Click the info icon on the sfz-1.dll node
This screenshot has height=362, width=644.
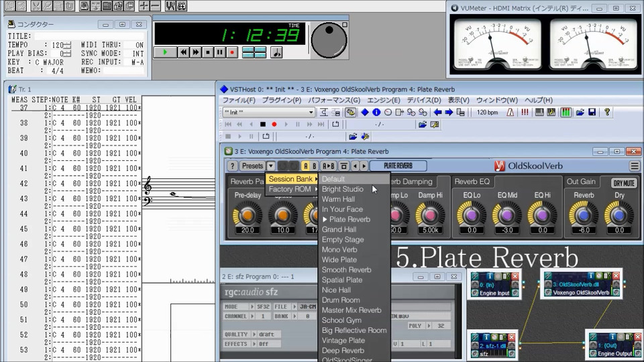(486, 337)
